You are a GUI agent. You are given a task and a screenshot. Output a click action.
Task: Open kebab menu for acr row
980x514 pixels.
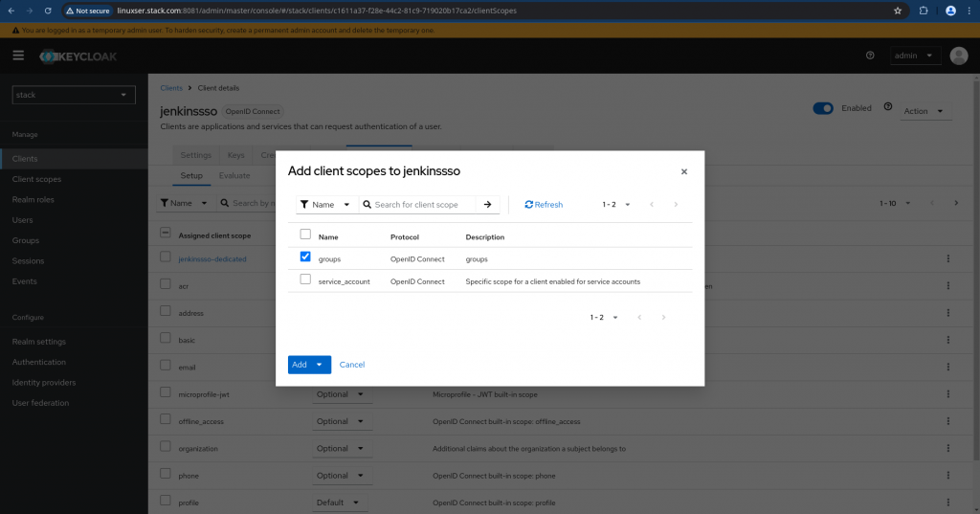(948, 286)
